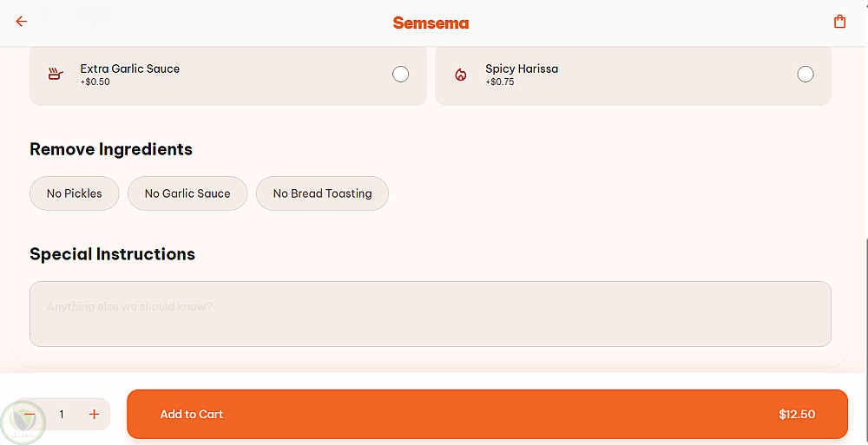Focus the Special Instructions text box
This screenshot has width=868, height=445.
[431, 314]
